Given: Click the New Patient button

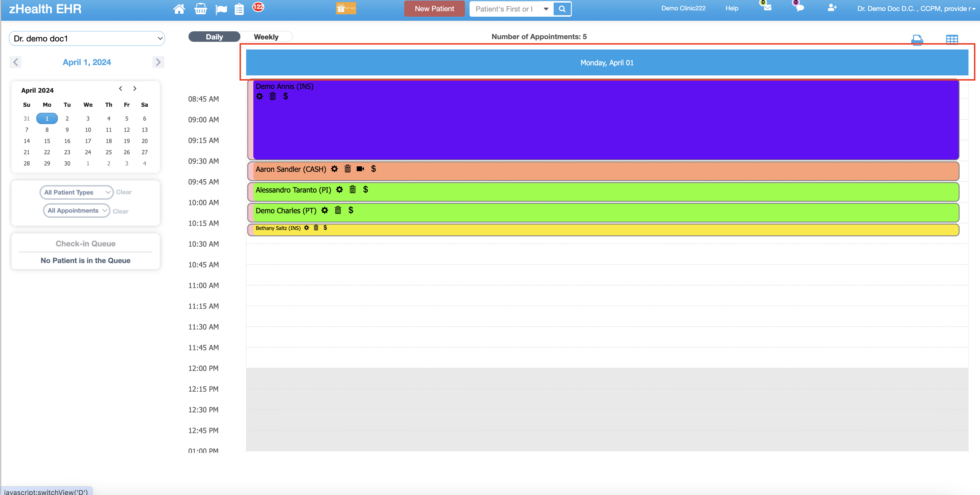Looking at the screenshot, I should coord(434,8).
